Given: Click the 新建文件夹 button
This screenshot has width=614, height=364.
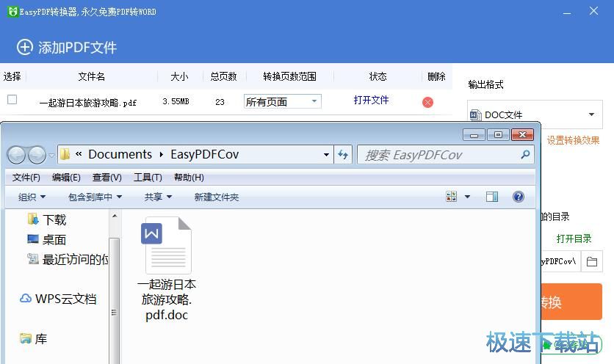Looking at the screenshot, I should point(216,197).
